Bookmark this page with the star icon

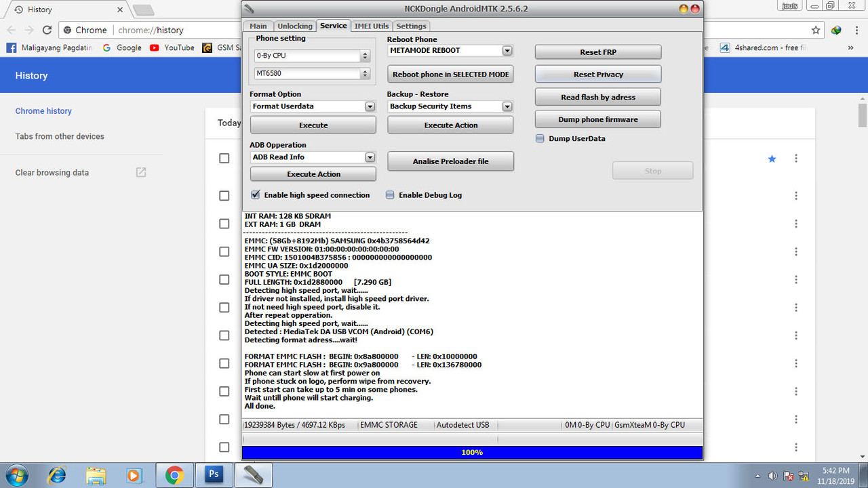(x=816, y=30)
